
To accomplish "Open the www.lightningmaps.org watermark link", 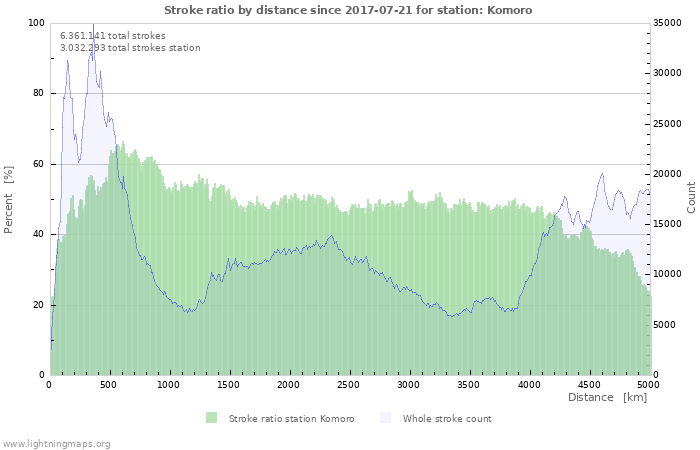I will (x=56, y=443).
